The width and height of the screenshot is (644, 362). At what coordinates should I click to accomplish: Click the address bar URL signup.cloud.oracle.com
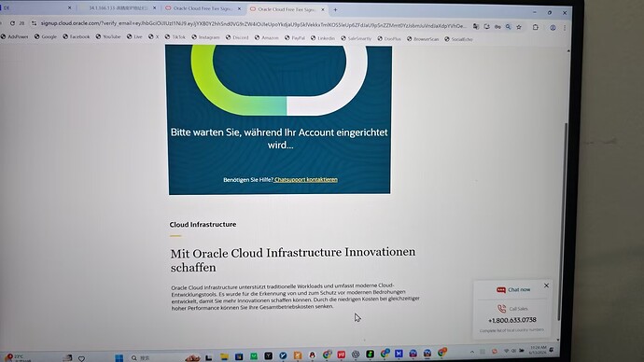click(x=253, y=24)
